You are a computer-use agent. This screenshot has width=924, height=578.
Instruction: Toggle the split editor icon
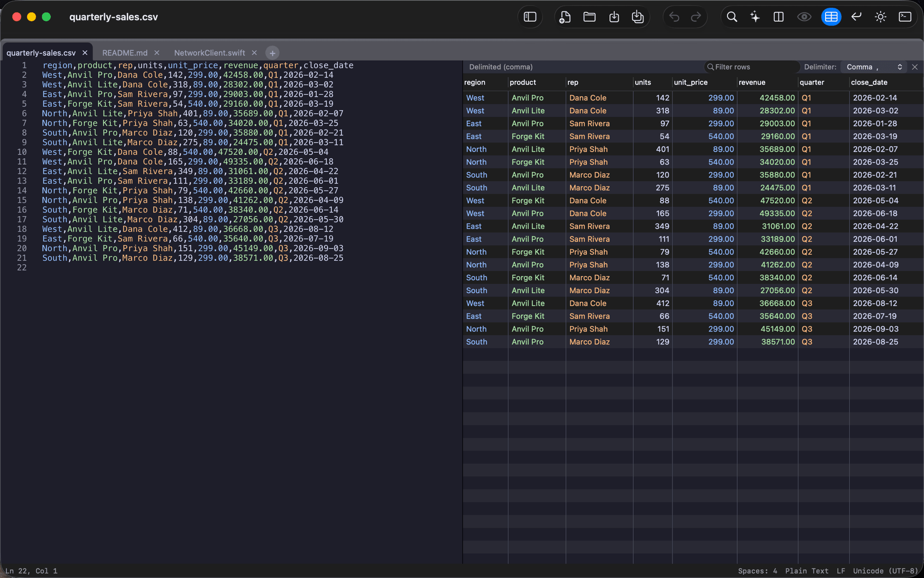click(778, 17)
